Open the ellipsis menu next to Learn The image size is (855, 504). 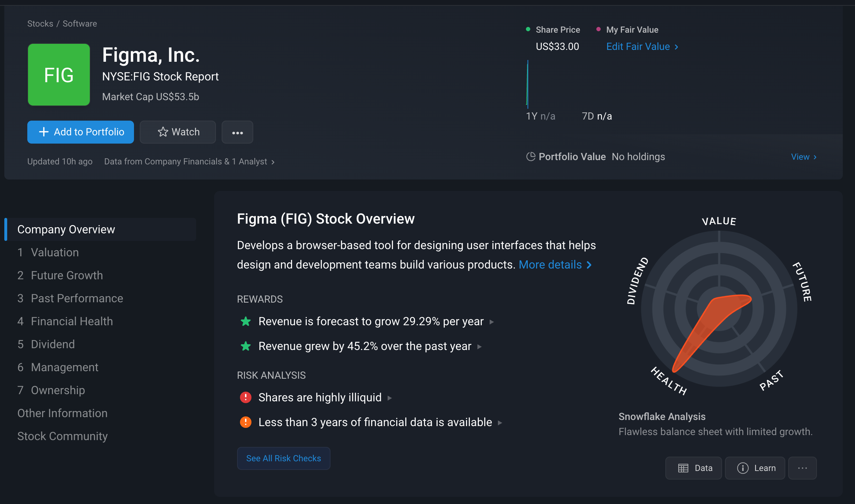point(803,468)
